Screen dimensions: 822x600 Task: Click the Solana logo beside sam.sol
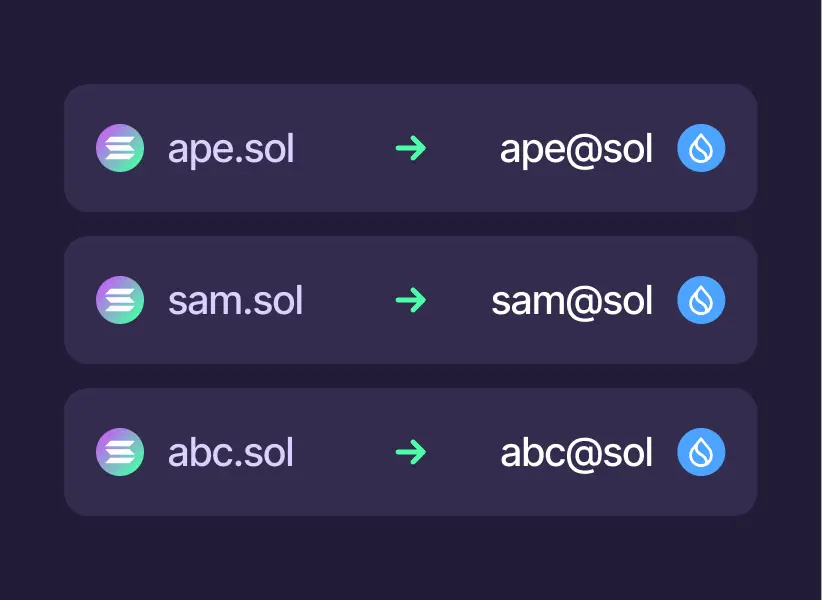120,300
